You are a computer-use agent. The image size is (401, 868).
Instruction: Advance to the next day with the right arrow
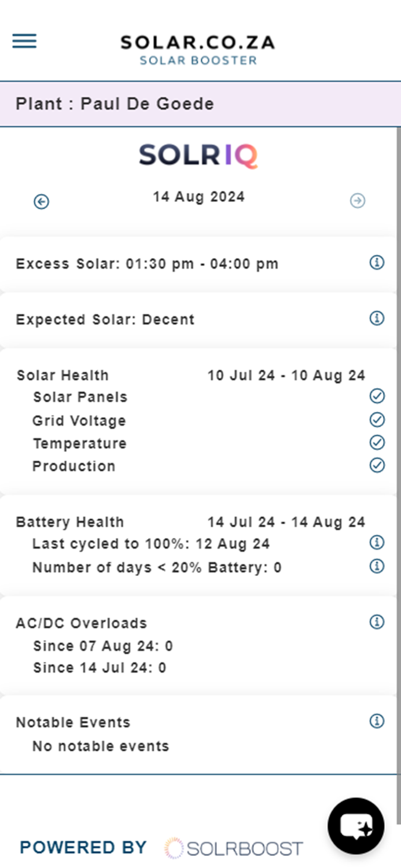coord(358,201)
